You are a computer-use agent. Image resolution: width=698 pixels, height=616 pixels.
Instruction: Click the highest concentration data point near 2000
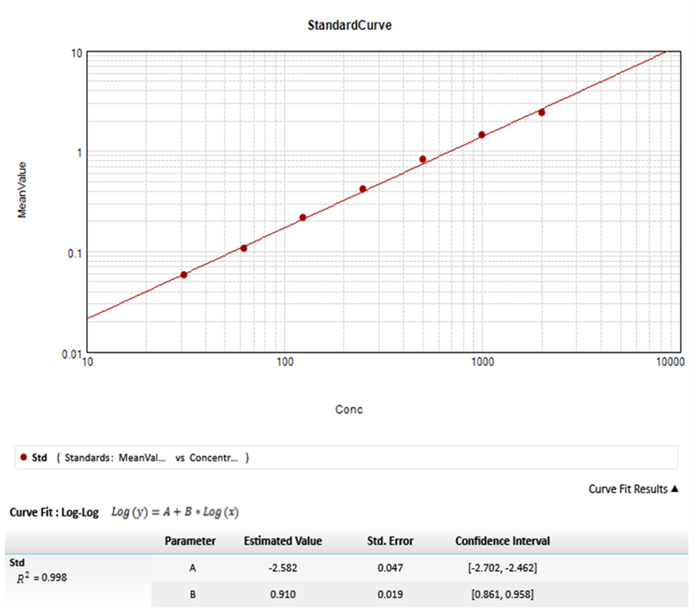pos(542,113)
